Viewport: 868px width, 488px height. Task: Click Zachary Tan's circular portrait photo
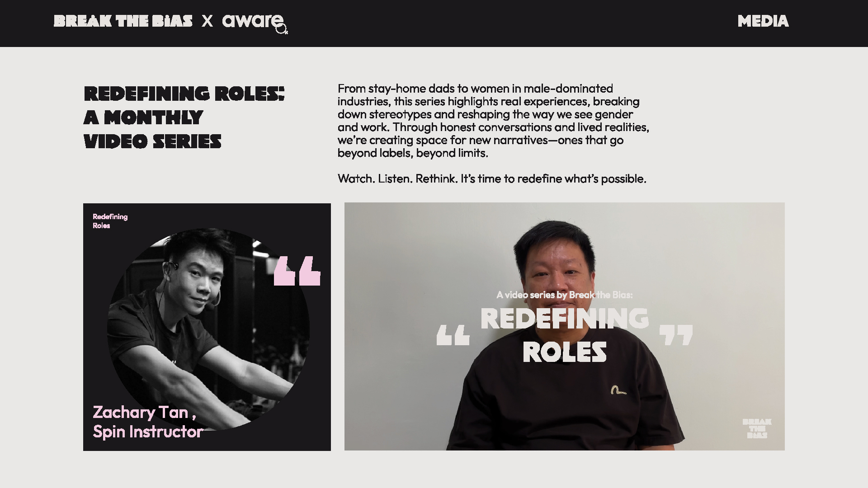tap(208, 329)
